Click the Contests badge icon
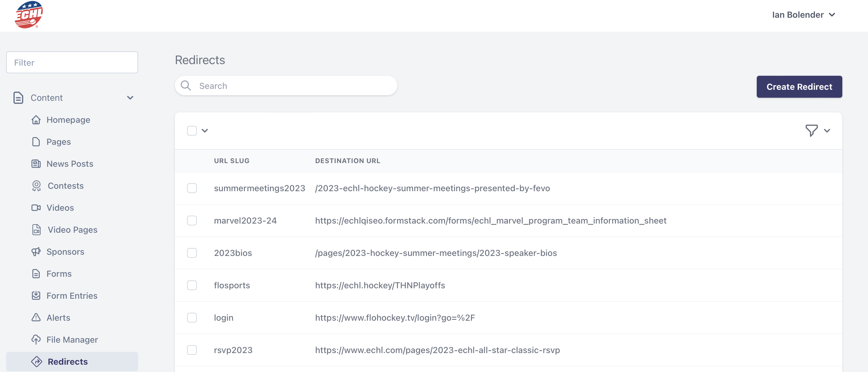Screen dimensions: 868x372 tap(36, 186)
